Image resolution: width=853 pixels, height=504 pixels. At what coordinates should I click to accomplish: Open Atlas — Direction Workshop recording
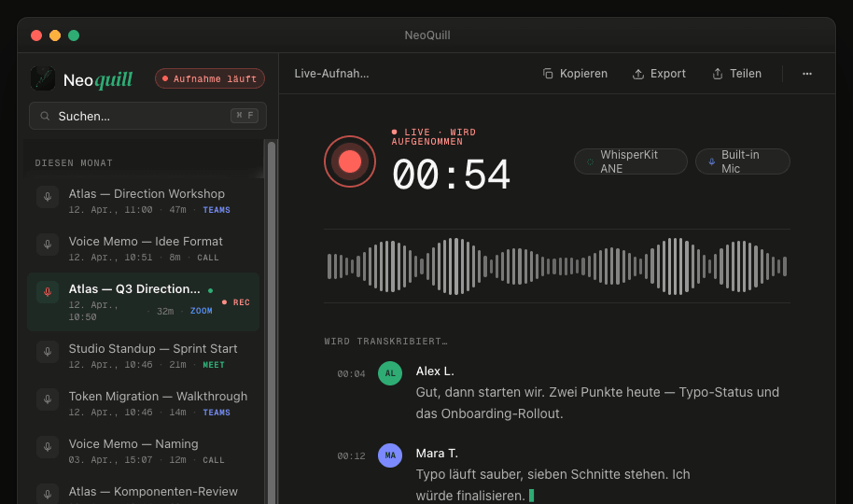(x=143, y=201)
